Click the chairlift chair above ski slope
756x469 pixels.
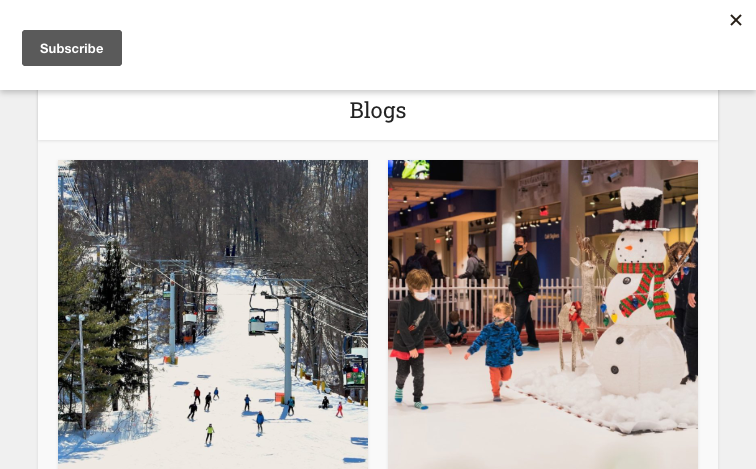[263, 321]
